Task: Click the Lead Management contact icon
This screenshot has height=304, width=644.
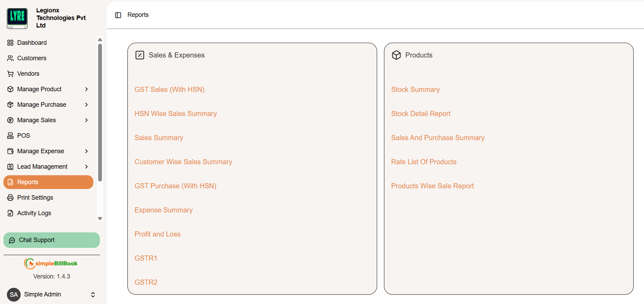Action: coord(10,167)
